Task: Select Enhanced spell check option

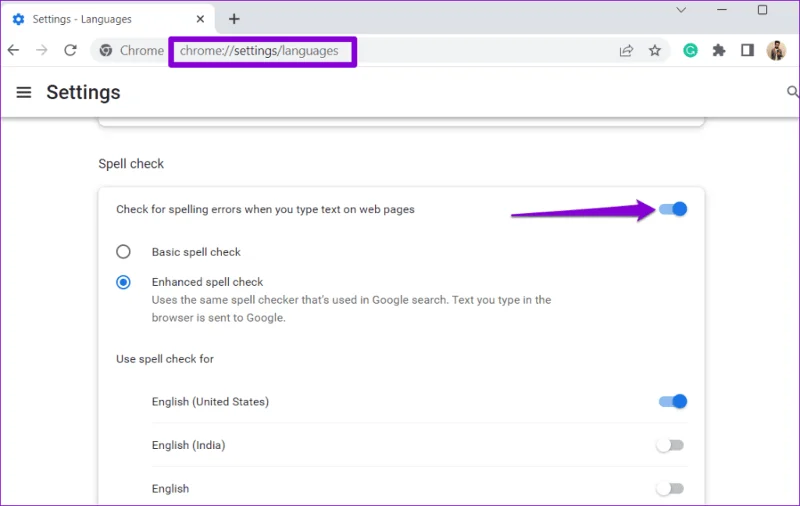Action: [x=123, y=282]
